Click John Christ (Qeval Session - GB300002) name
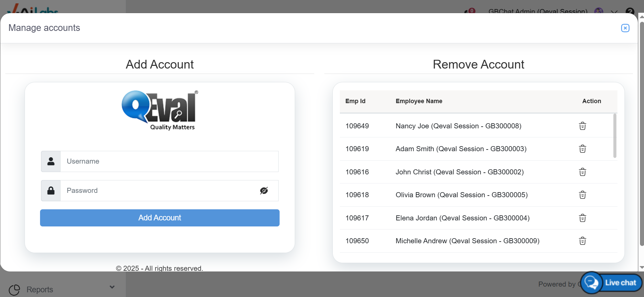This screenshot has height=297, width=644. tap(460, 172)
